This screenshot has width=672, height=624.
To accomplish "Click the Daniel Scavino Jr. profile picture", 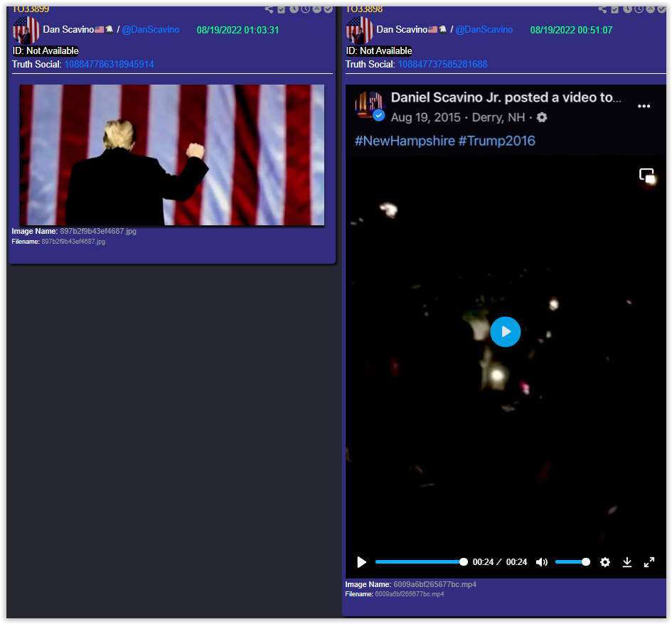I will point(370,106).
